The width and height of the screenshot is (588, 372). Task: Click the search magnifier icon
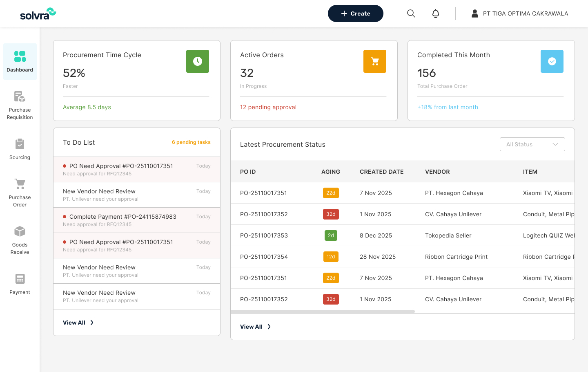[x=411, y=13]
